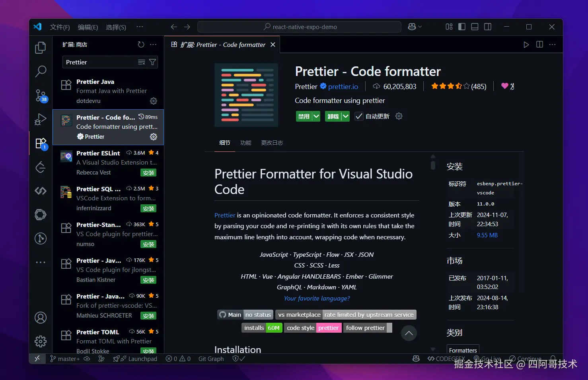The width and height of the screenshot is (588, 380).
Task: Open Source Control view with 38 badge
Action: 41,95
